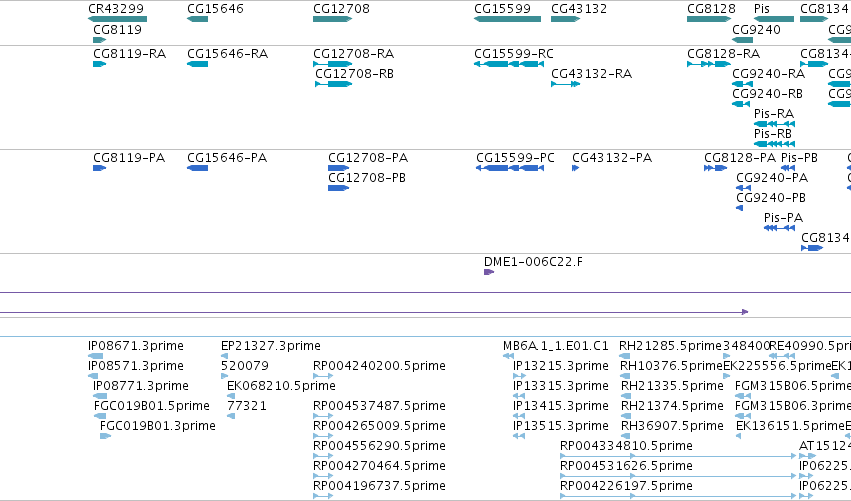851x501 pixels.
Task: Select the CG8128-PA protein label
Action: tap(740, 157)
